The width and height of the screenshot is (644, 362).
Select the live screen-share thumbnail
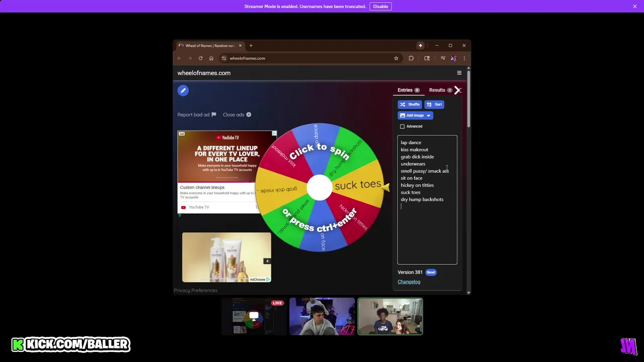pyautogui.click(x=254, y=316)
